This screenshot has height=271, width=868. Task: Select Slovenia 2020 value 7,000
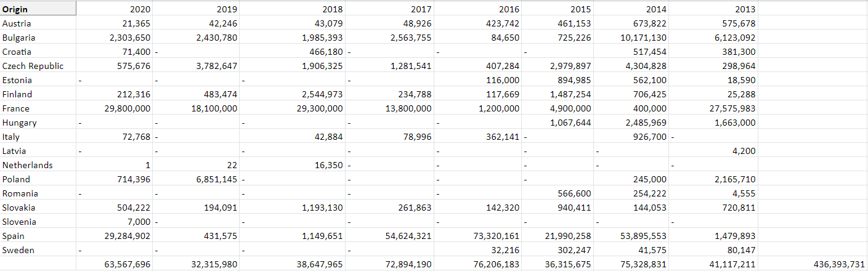(x=115, y=222)
